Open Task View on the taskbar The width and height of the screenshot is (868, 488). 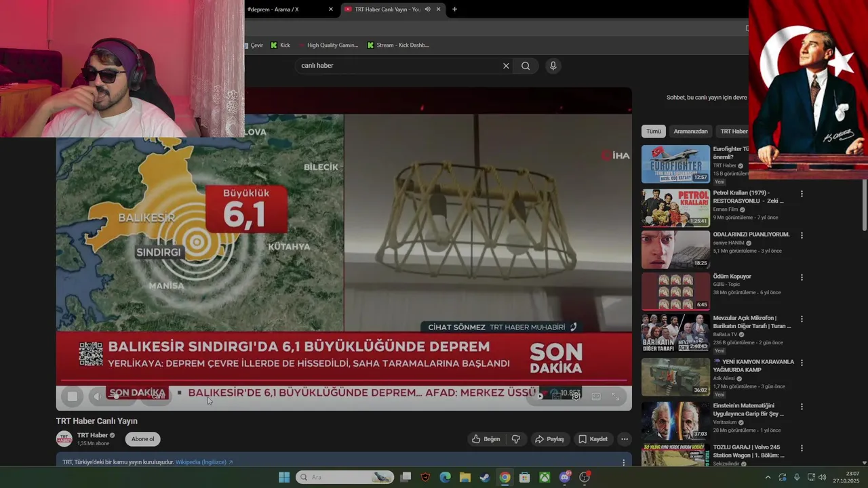coord(406,477)
